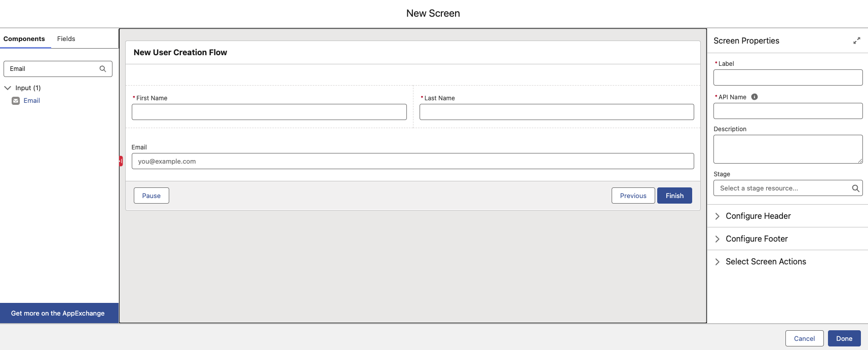868x350 pixels.
Task: Collapse the Input (1) group
Action: pyautogui.click(x=8, y=88)
